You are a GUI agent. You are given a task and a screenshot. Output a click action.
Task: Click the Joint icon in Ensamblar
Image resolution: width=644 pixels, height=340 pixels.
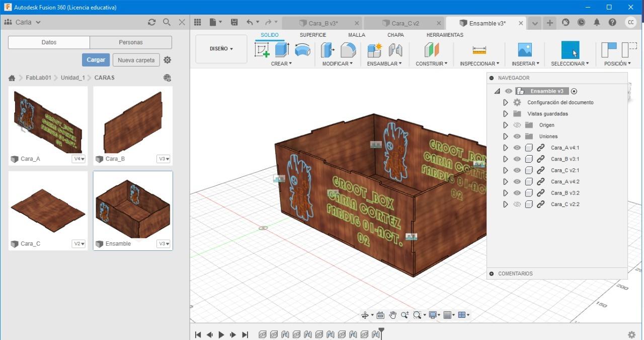(395, 50)
